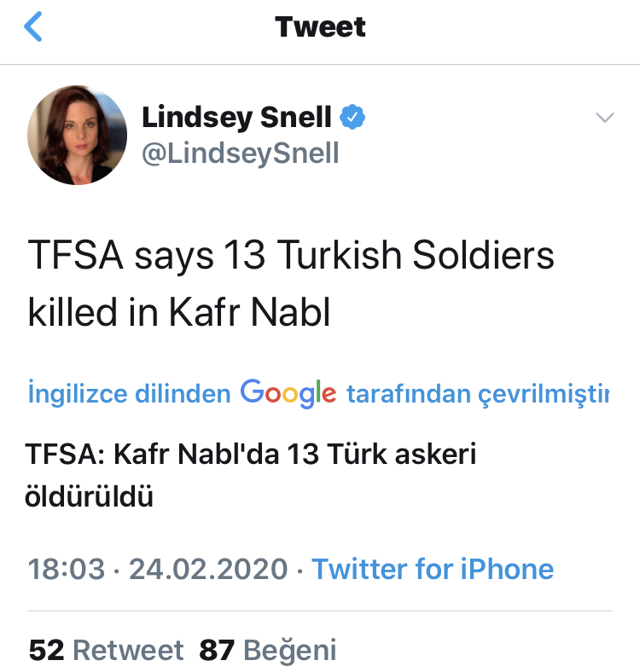Viewport: 640px width, 672px height.
Task: Tap translated line 'TFSA: Kafr Nabl'da 13 Türk askeri'
Action: pyautogui.click(x=252, y=454)
